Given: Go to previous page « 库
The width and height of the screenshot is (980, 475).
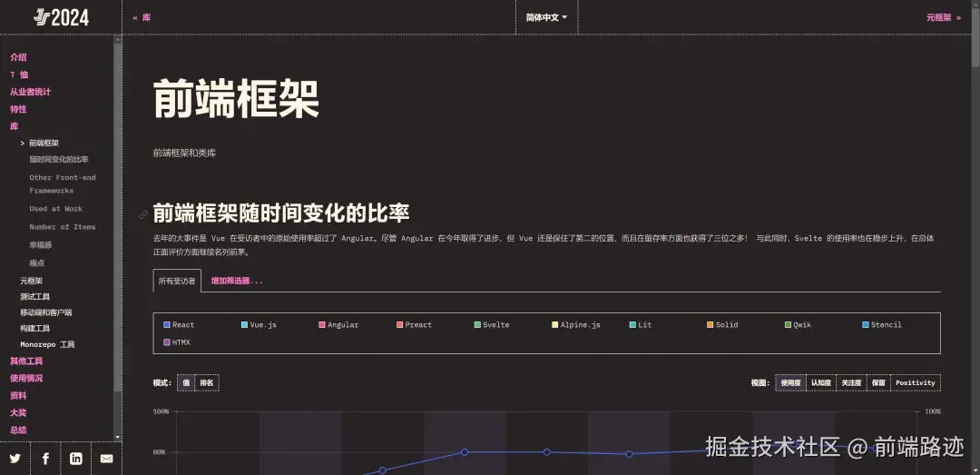Looking at the screenshot, I should (142, 17).
